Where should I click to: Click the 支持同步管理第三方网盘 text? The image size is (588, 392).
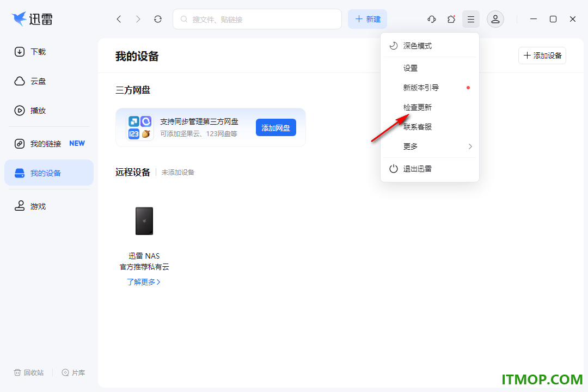click(x=199, y=121)
